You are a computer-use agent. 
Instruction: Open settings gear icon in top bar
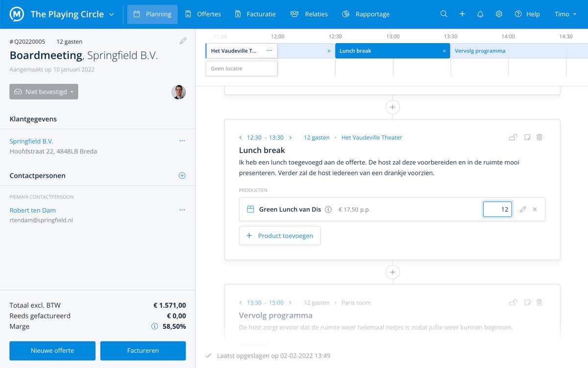(499, 14)
